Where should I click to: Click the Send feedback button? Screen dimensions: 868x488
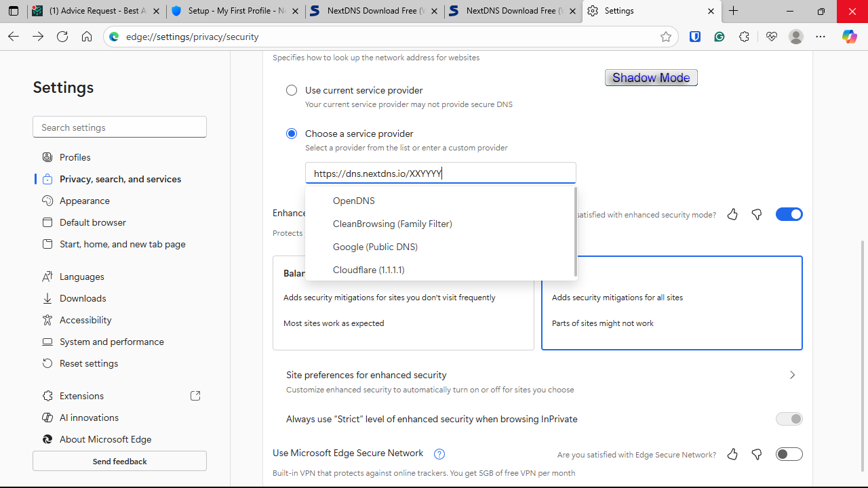[x=119, y=461]
